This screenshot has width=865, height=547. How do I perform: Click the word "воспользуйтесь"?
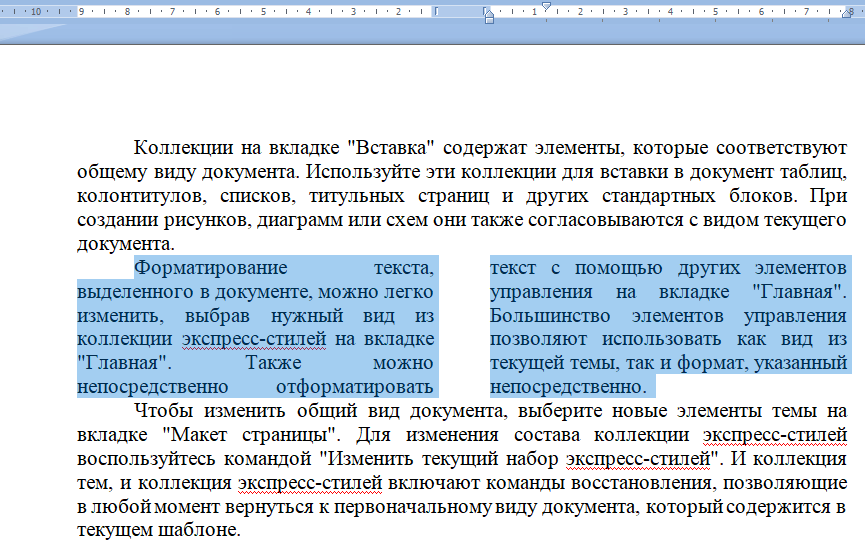coord(146,459)
